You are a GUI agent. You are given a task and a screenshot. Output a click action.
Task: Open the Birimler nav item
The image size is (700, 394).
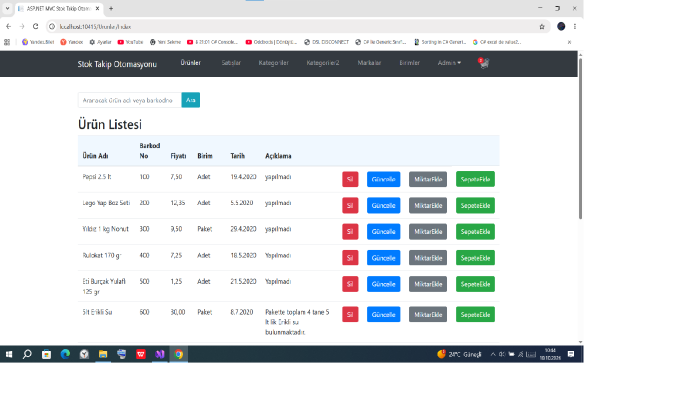tap(409, 63)
